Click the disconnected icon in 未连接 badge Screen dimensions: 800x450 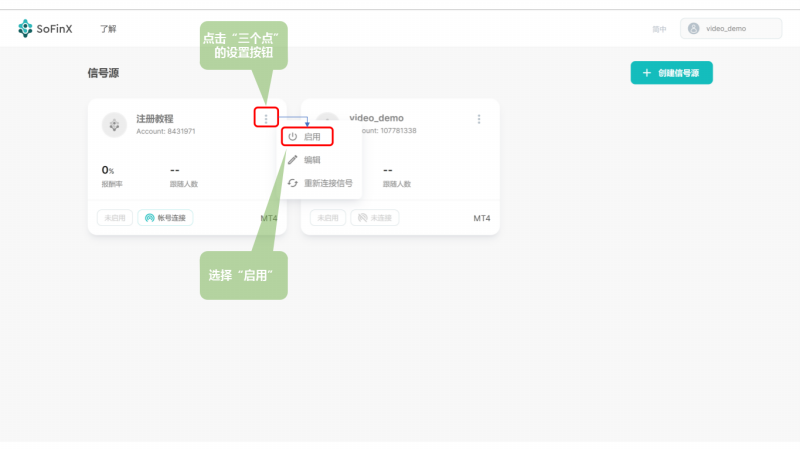pos(362,218)
